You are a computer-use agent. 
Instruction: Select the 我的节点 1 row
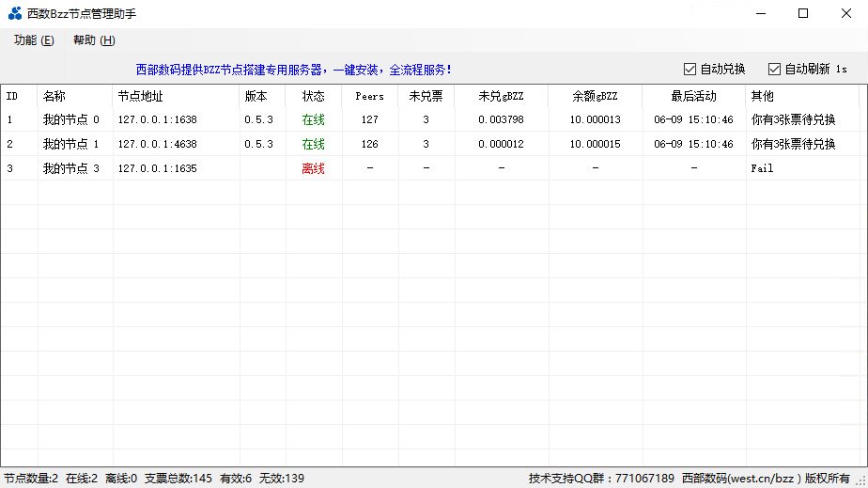click(71, 145)
